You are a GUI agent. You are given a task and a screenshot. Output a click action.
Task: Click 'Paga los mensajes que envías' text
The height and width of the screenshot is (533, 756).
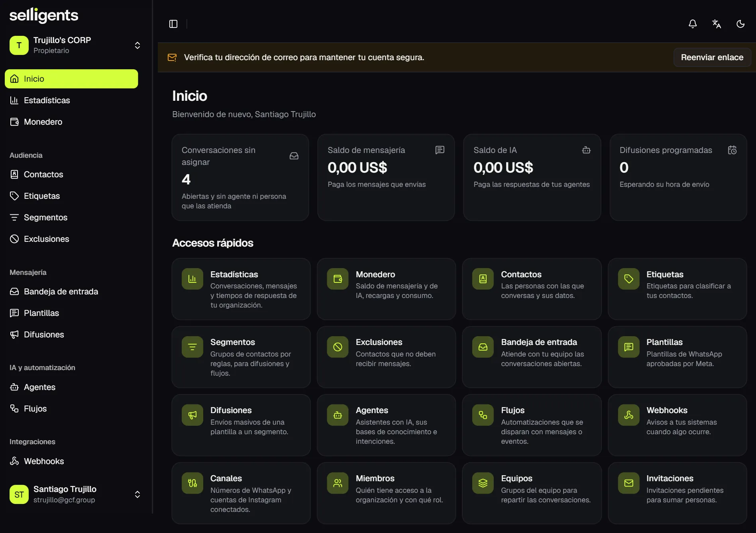point(377,184)
